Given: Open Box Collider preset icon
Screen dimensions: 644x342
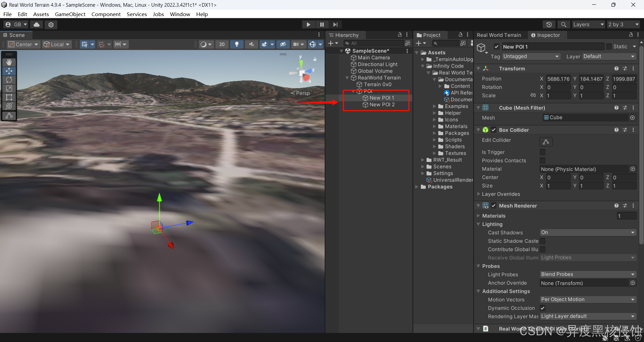Looking at the screenshot, I should click(625, 130).
